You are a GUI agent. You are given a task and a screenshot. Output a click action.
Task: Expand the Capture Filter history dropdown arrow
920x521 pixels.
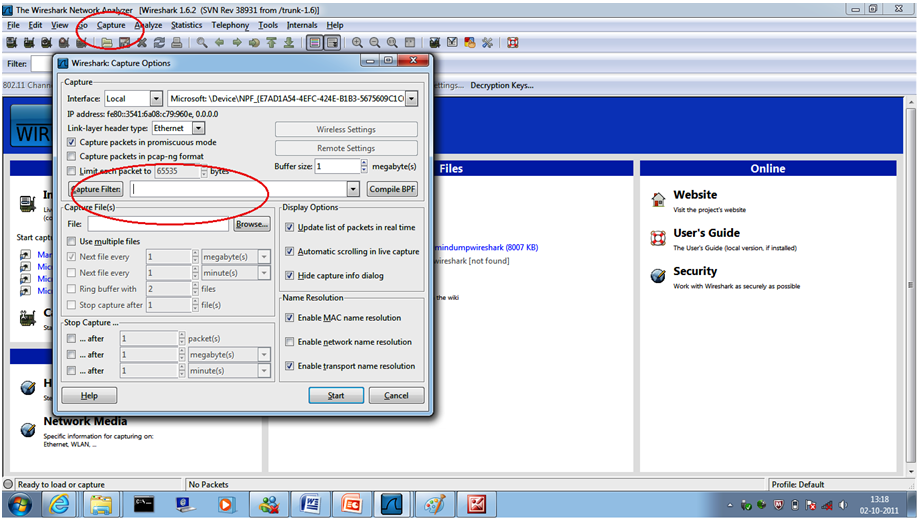[x=353, y=189]
